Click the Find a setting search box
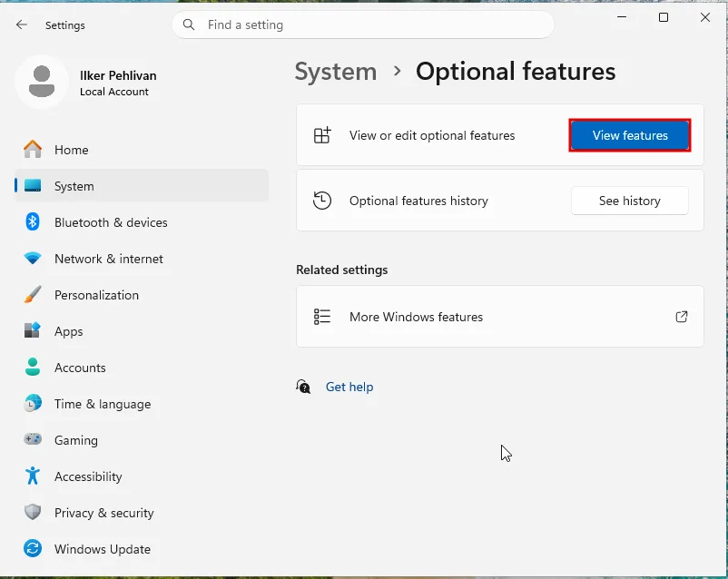 point(363,25)
